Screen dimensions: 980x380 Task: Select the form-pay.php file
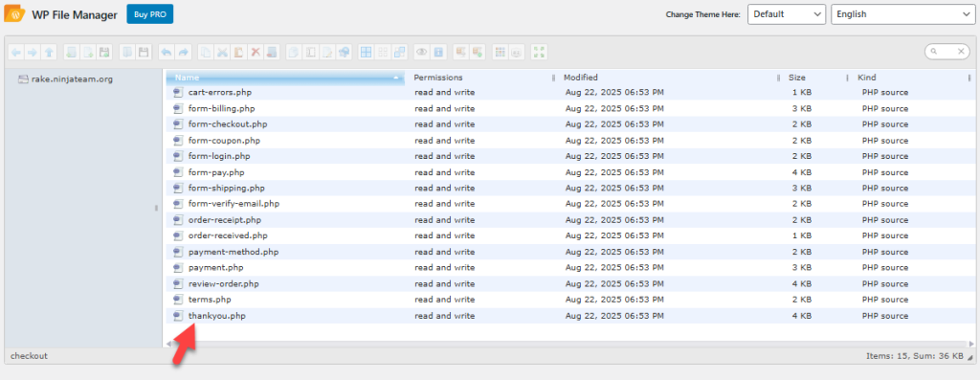pos(569,172)
